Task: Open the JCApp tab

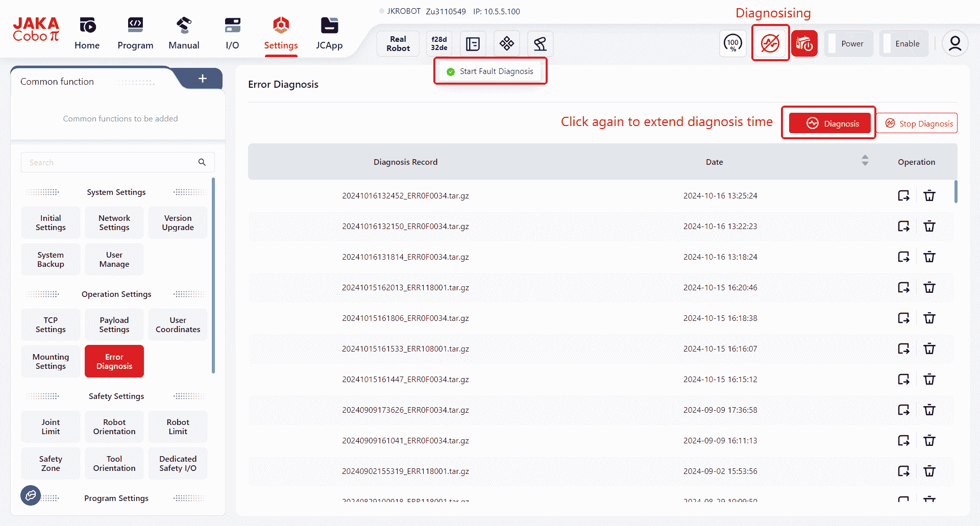Action: 329,34
